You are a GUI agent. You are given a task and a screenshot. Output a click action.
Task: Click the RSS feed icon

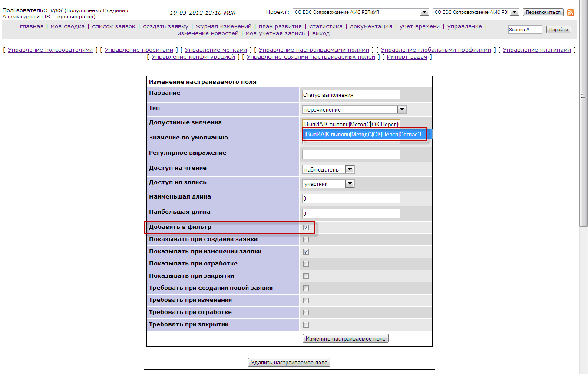[x=571, y=13]
